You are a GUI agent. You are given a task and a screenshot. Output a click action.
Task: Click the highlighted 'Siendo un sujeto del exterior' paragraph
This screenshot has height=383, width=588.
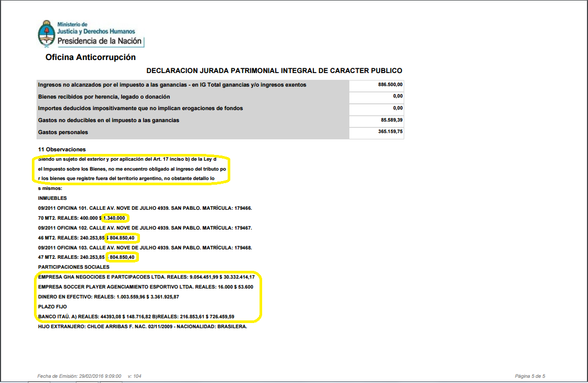[132, 169]
